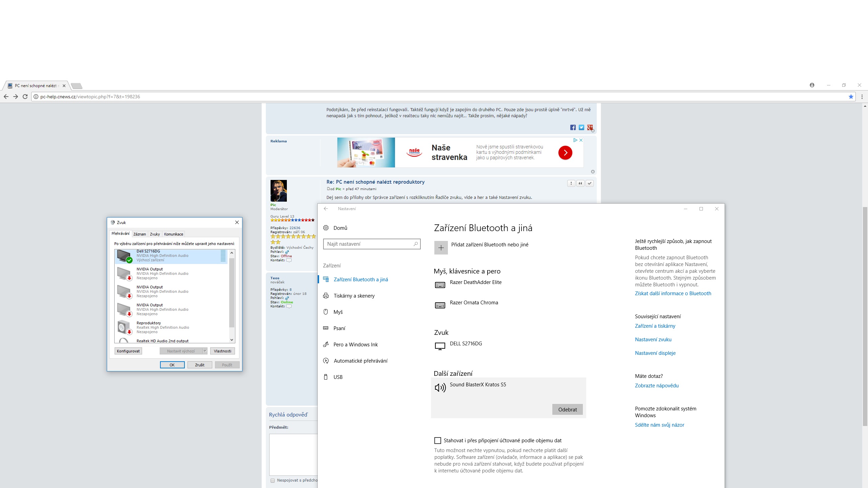Open the Chrome three-dot menu
This screenshot has height=488, width=868.
pyautogui.click(x=862, y=97)
